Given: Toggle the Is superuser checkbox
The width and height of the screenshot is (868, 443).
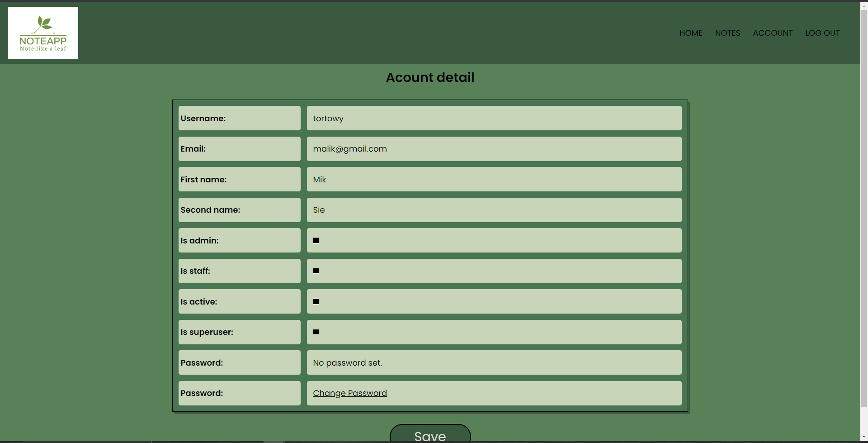Looking at the screenshot, I should coord(316,332).
